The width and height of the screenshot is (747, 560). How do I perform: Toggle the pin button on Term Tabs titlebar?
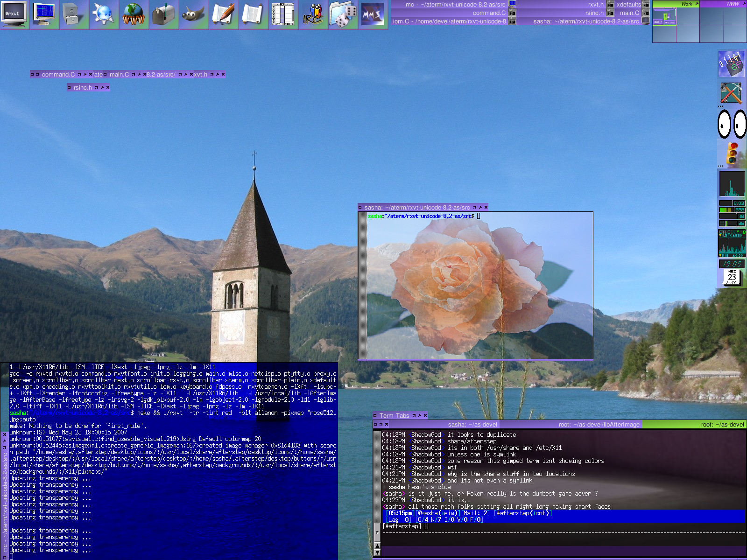pos(420,415)
